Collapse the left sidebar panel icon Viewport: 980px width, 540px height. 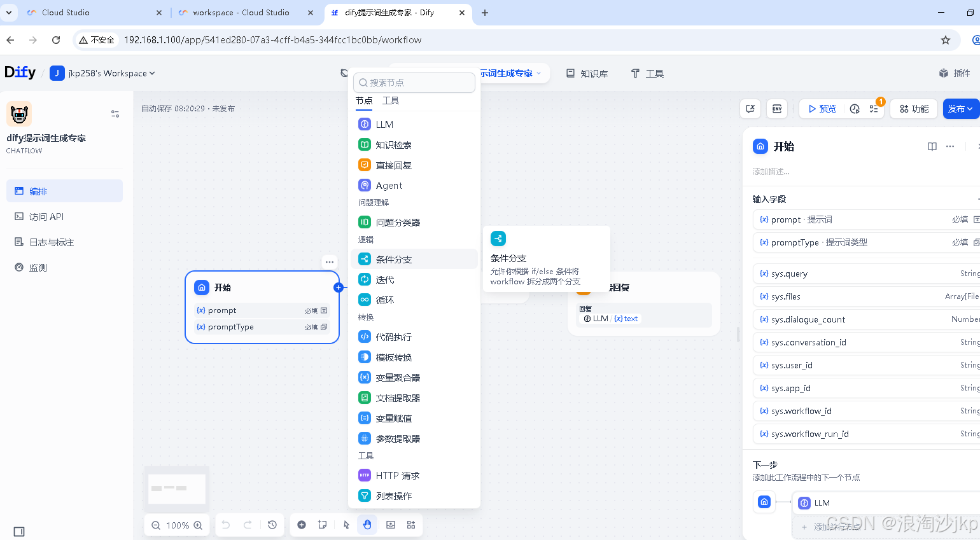point(19,532)
